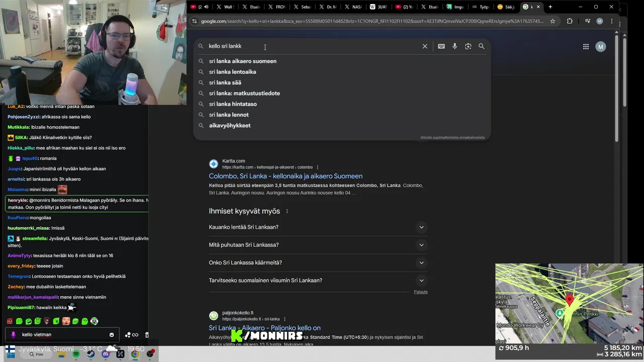Open chat settings icon beside infinity
The height and width of the screenshot is (362, 644).
(146, 335)
